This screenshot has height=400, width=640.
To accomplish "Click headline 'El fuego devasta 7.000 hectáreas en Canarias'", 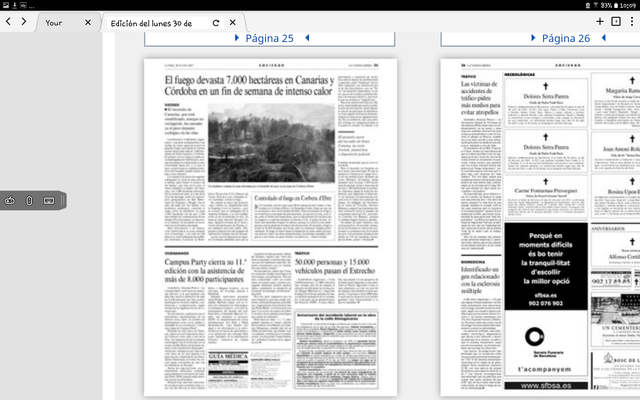I will coord(249,85).
